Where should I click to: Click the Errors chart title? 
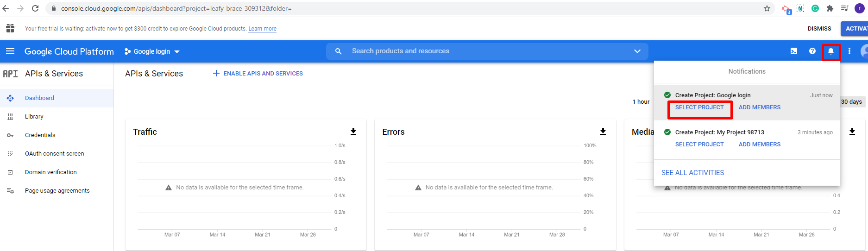pos(393,132)
